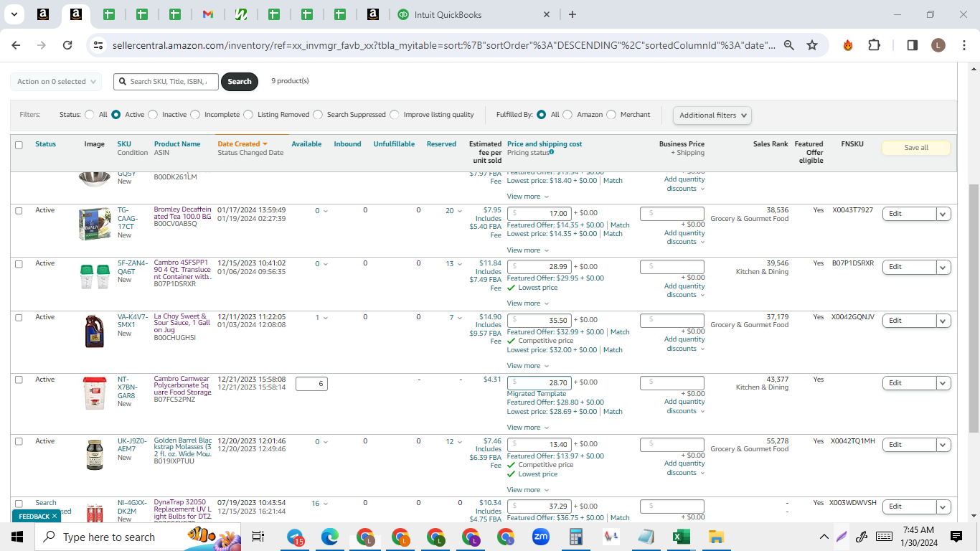Toggle the browser side panel
980x551 pixels.
point(913,45)
